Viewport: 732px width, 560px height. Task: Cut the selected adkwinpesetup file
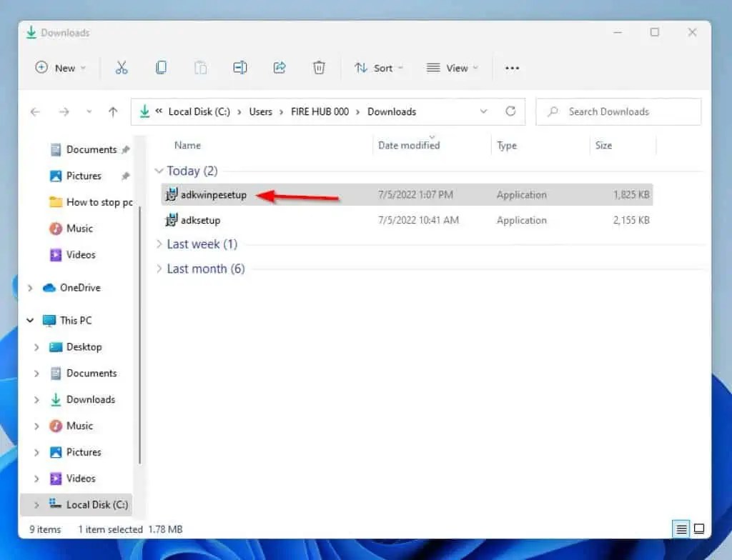pos(122,68)
